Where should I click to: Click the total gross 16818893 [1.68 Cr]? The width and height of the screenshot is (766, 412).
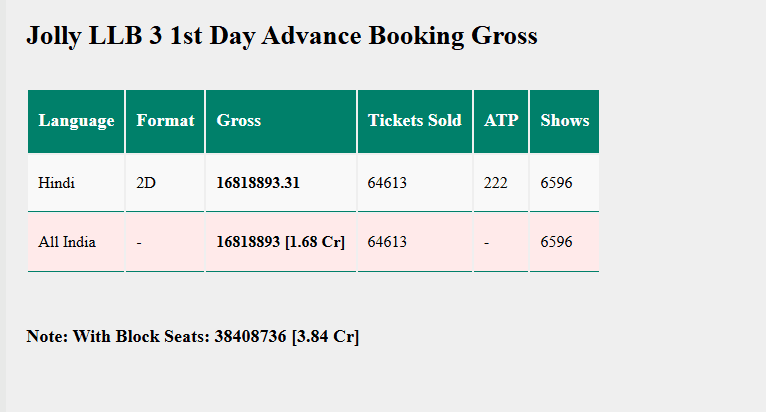click(x=280, y=242)
